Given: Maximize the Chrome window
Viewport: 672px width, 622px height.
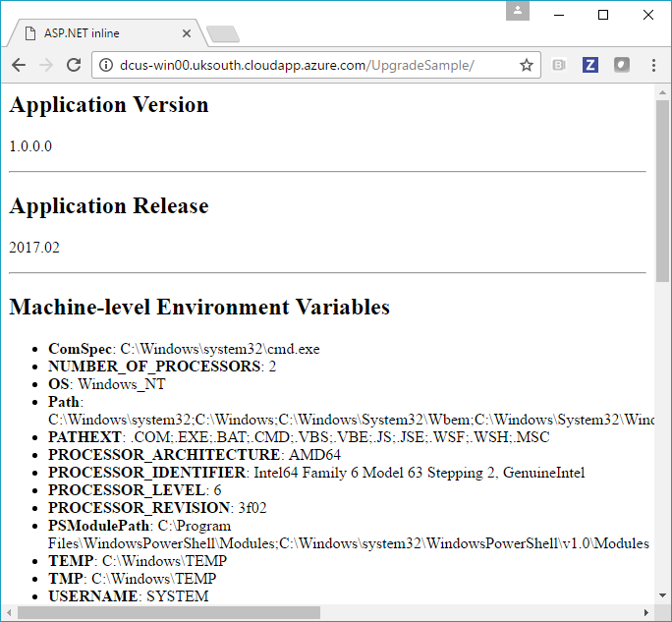Looking at the screenshot, I should [603, 15].
